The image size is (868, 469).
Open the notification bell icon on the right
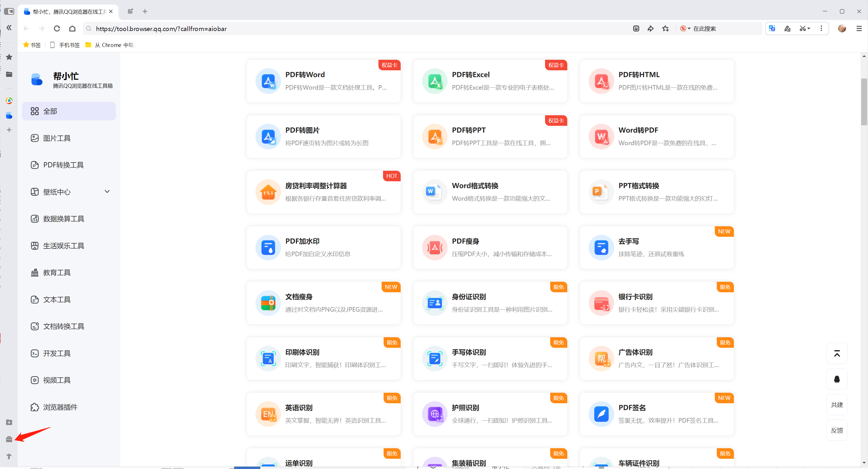click(837, 379)
